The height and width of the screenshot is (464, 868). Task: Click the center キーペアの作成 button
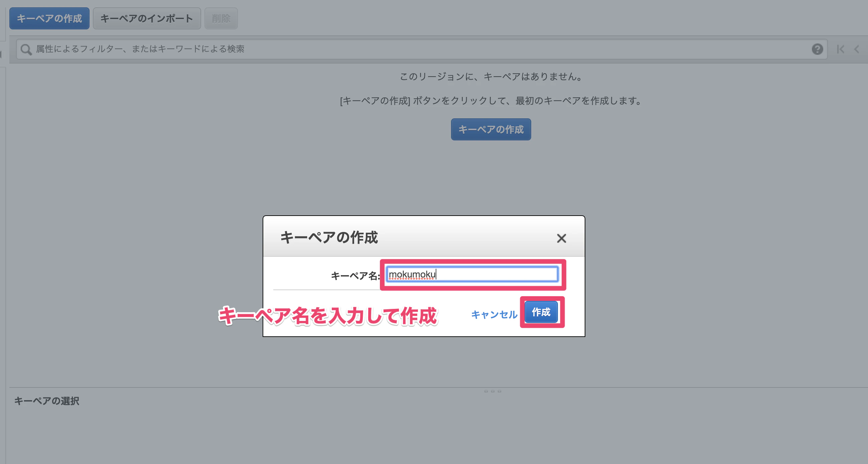pos(491,129)
